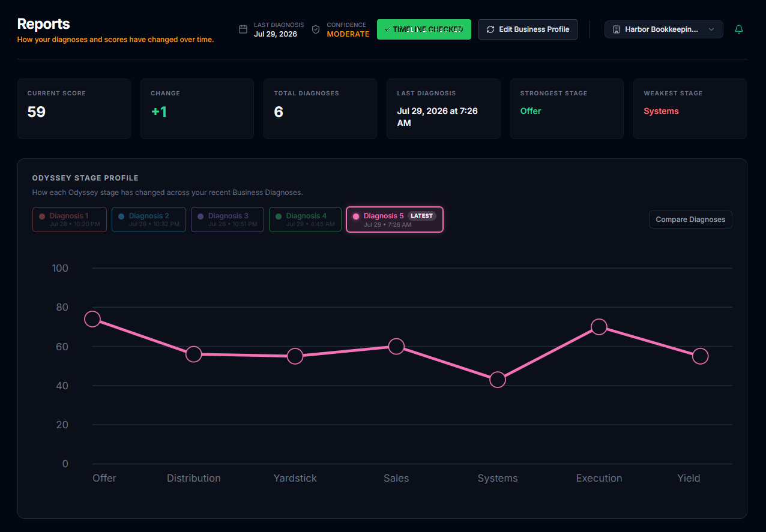Click the 100 y-axis label

coord(60,268)
